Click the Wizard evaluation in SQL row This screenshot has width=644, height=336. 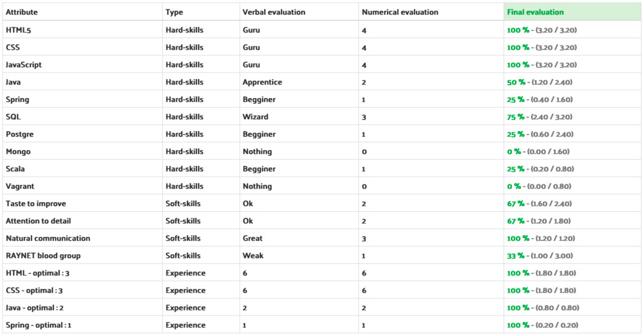click(x=255, y=117)
